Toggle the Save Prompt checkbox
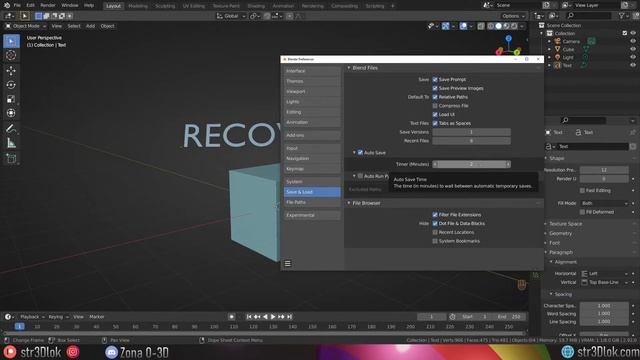The image size is (640, 360). coord(435,80)
